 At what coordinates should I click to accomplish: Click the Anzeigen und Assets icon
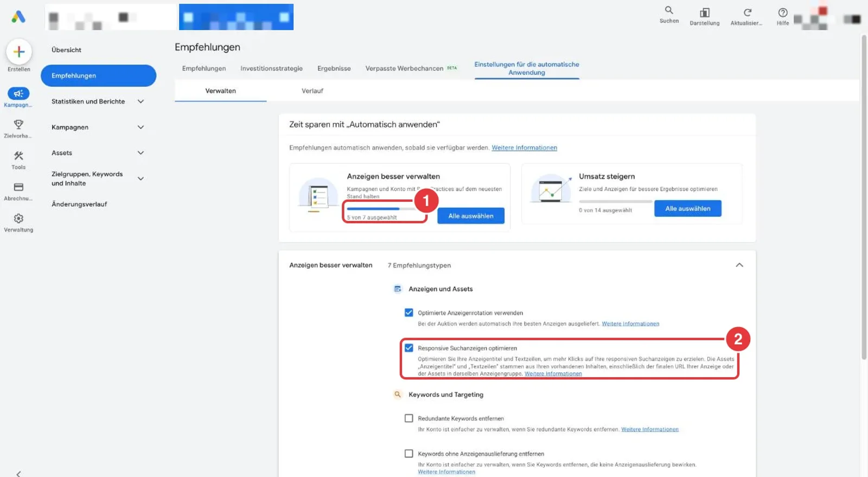(398, 289)
